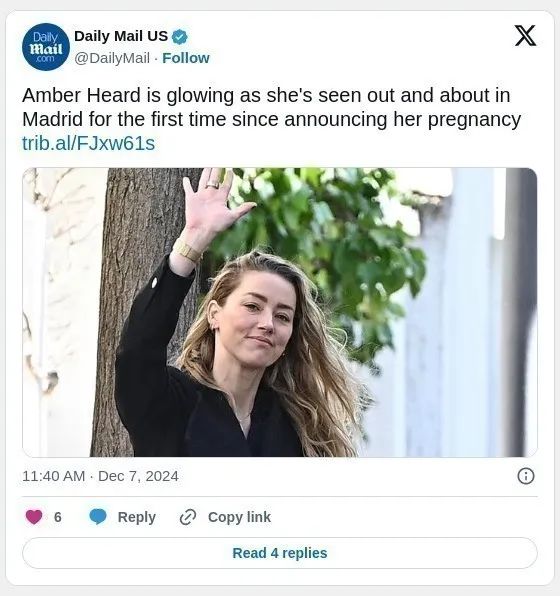The image size is (560, 596).
Task: Like the tweet with heart icon
Action: click(34, 517)
